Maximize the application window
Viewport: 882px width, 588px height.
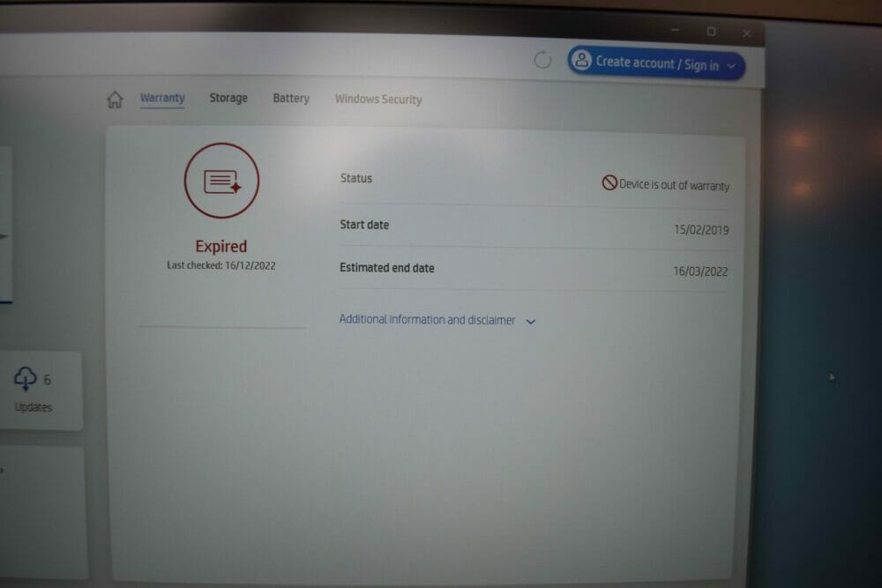[711, 32]
